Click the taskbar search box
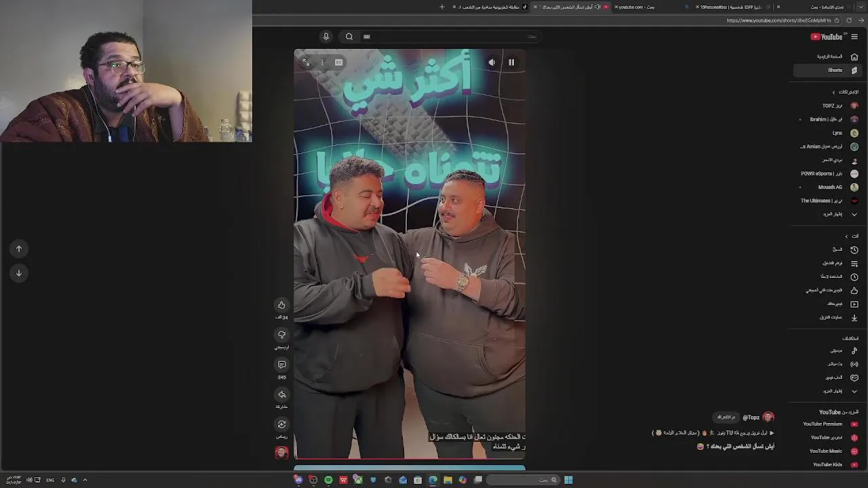 click(523, 480)
